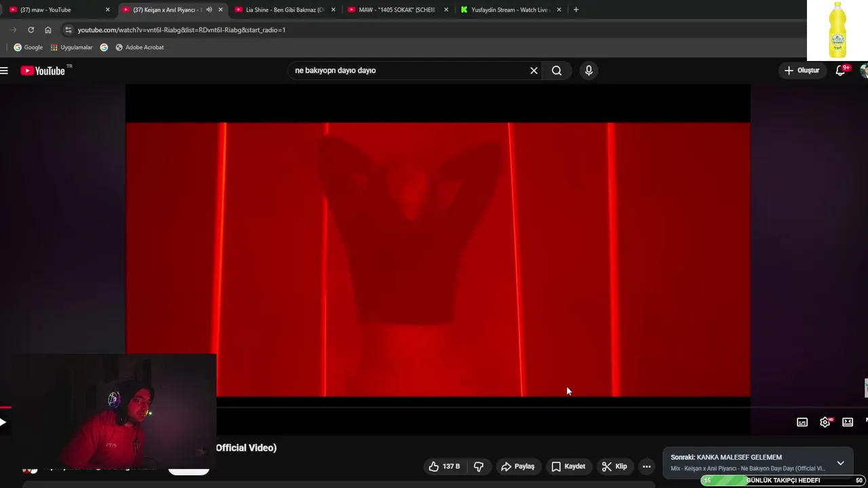Clear the search box with the X
This screenshot has width=868, height=488.
click(x=534, y=70)
